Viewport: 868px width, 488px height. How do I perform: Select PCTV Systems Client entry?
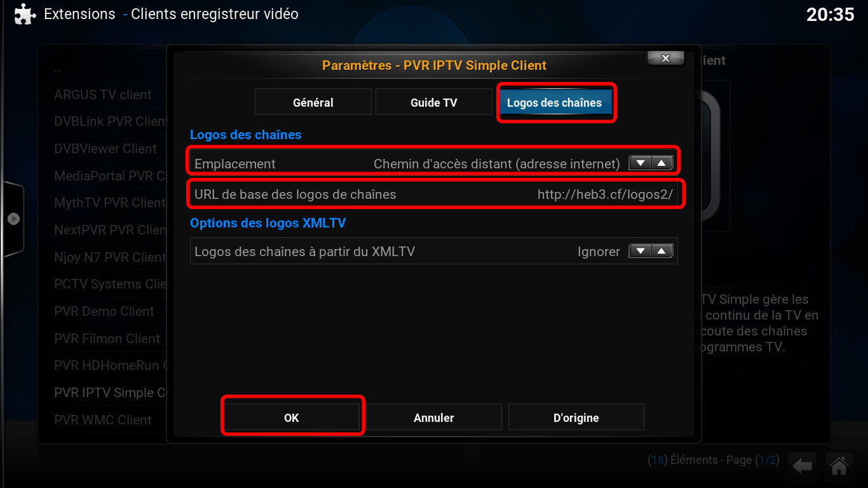point(110,284)
